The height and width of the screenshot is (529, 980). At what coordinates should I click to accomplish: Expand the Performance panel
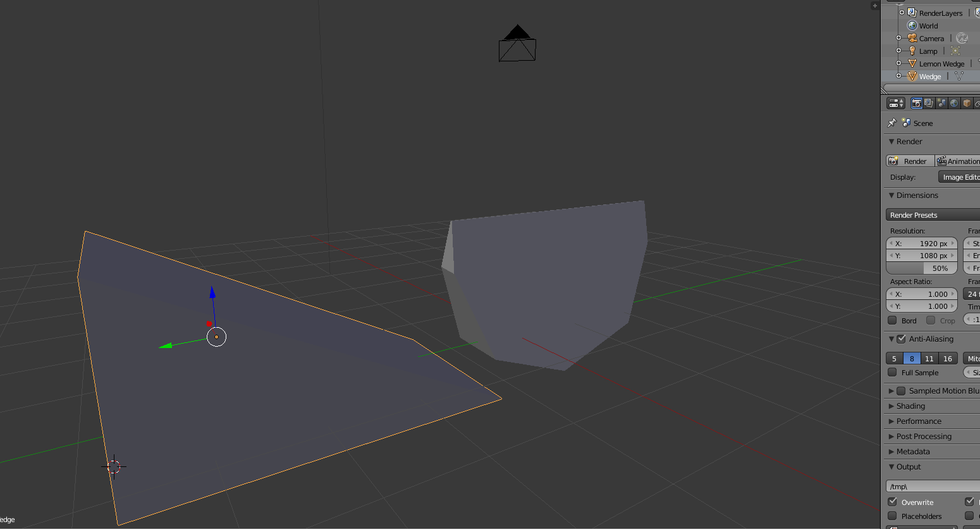[x=891, y=421]
